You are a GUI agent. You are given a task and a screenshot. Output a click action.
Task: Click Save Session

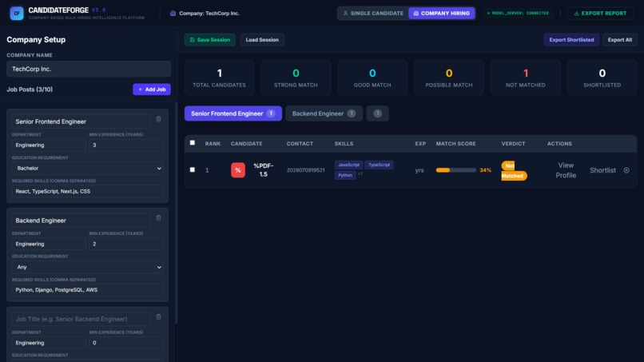pyautogui.click(x=210, y=40)
